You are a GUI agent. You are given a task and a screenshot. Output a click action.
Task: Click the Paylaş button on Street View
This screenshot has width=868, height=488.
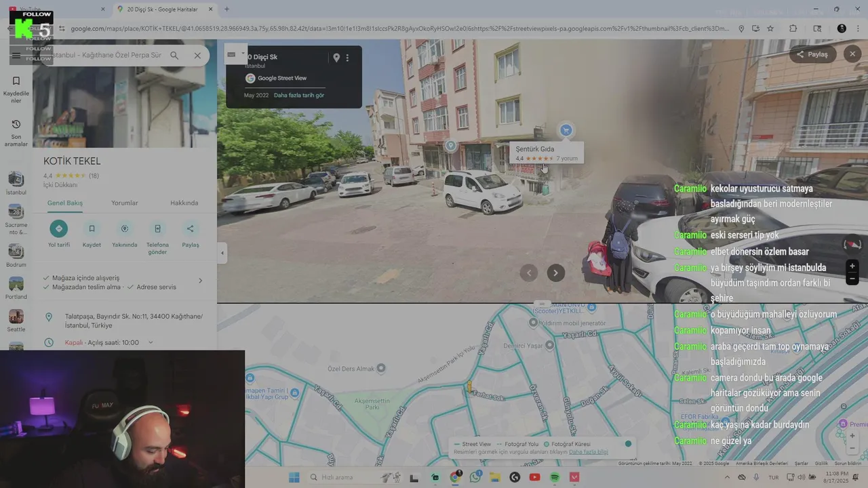click(x=812, y=54)
